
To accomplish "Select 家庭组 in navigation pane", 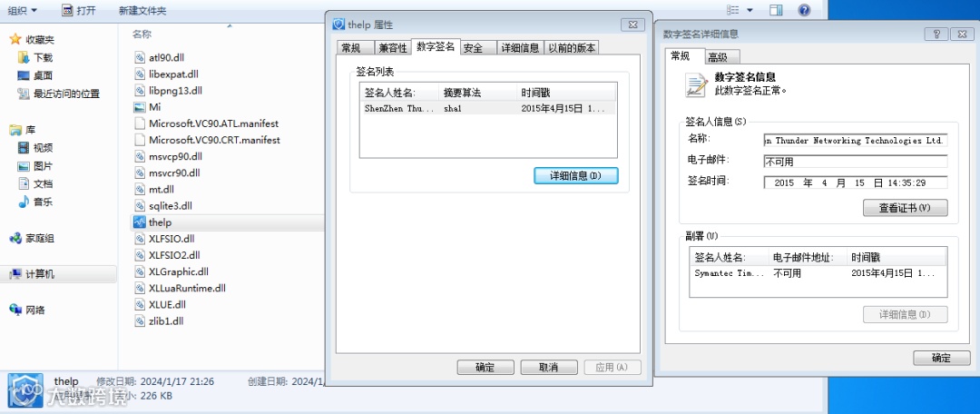I will click(x=33, y=238).
